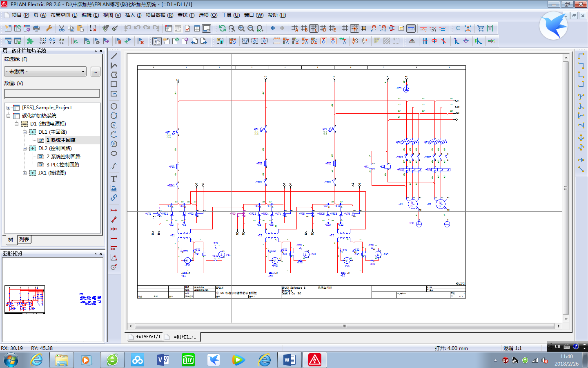Open the filter dropdown showing 未激活
The width and height of the screenshot is (588, 368).
(45, 72)
